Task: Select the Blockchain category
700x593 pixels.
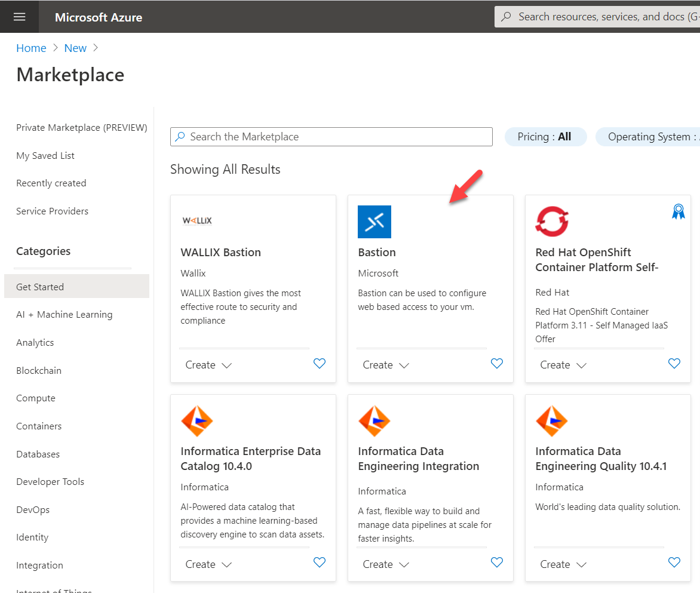Action: point(39,370)
